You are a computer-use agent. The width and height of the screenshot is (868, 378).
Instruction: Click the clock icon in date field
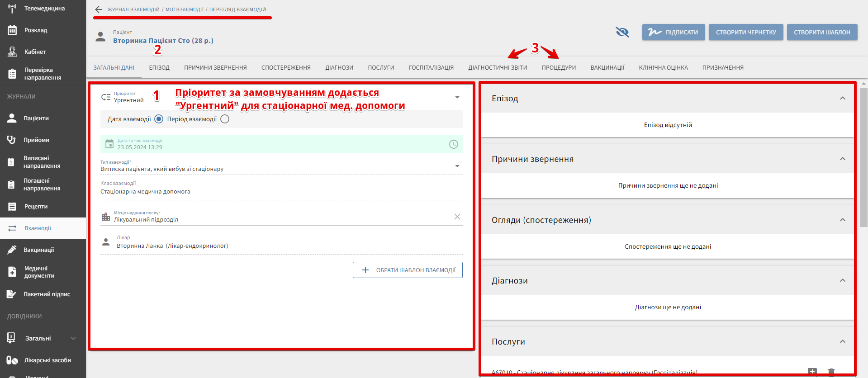453,144
